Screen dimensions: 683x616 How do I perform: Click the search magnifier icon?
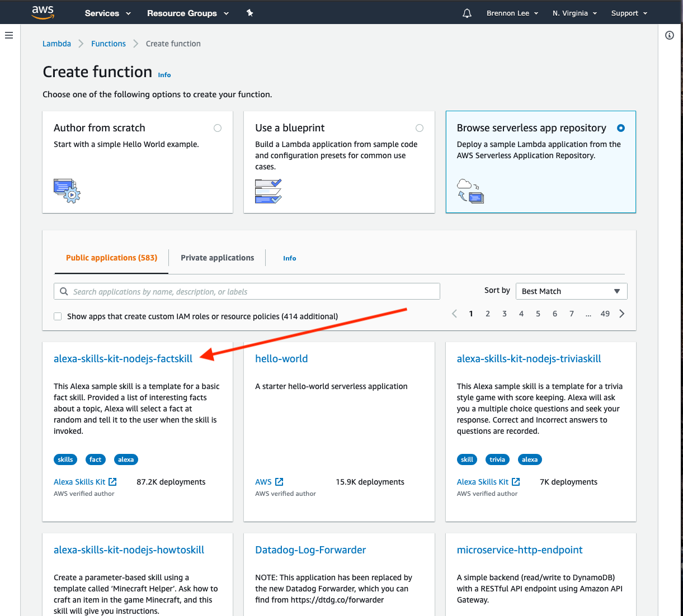pyautogui.click(x=64, y=291)
